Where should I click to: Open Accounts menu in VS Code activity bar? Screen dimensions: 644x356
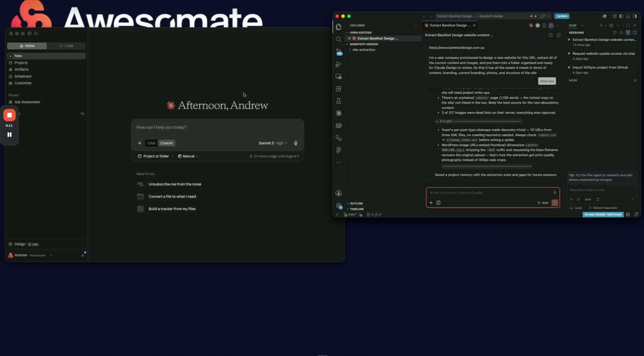(338, 193)
